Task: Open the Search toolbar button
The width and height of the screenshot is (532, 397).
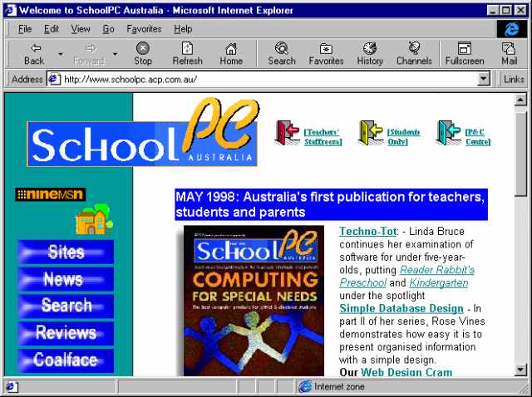Action: pos(282,54)
